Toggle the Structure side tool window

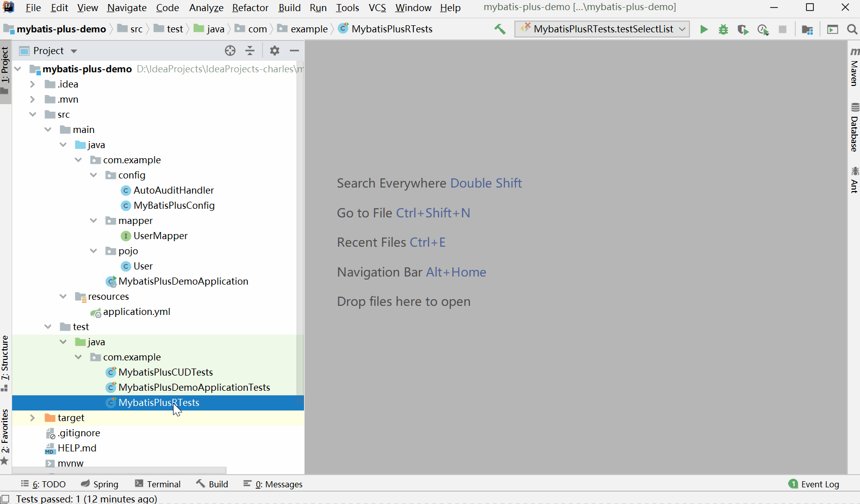[x=5, y=362]
